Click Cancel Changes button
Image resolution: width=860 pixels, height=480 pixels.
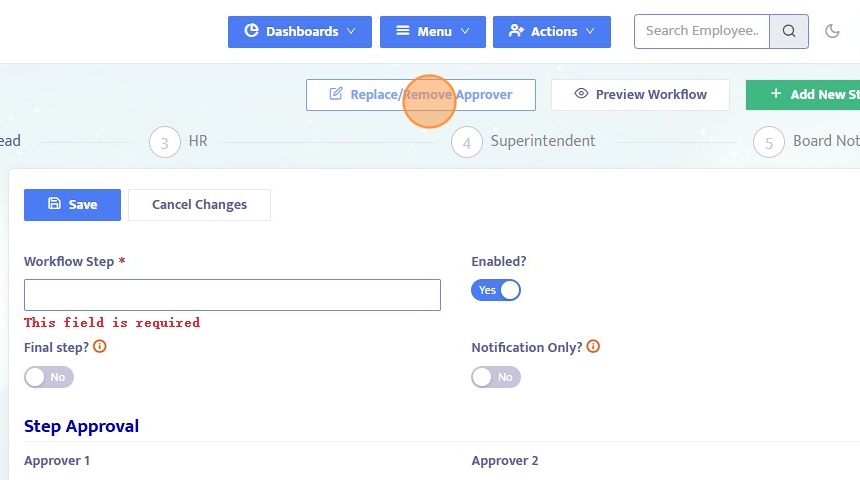coord(199,204)
